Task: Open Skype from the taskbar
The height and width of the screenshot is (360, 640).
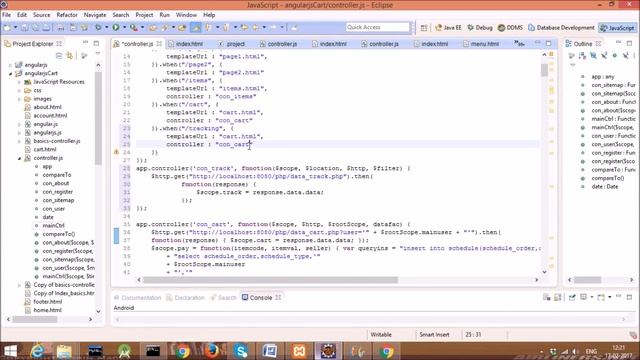Action: coord(241,351)
